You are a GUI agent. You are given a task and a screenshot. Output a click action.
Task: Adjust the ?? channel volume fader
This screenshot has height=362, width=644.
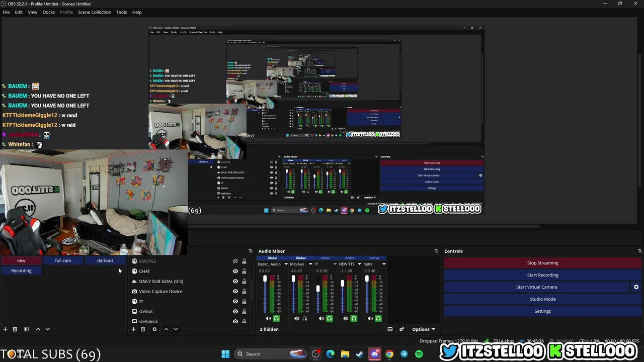(x=318, y=289)
